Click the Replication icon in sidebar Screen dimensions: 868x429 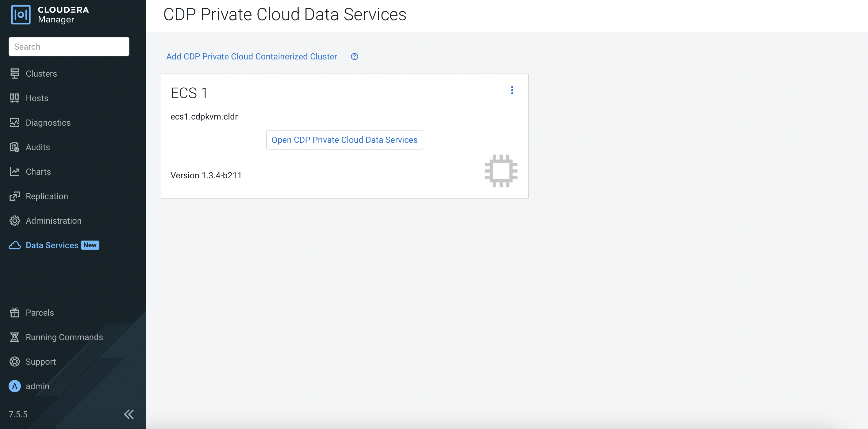tap(14, 196)
